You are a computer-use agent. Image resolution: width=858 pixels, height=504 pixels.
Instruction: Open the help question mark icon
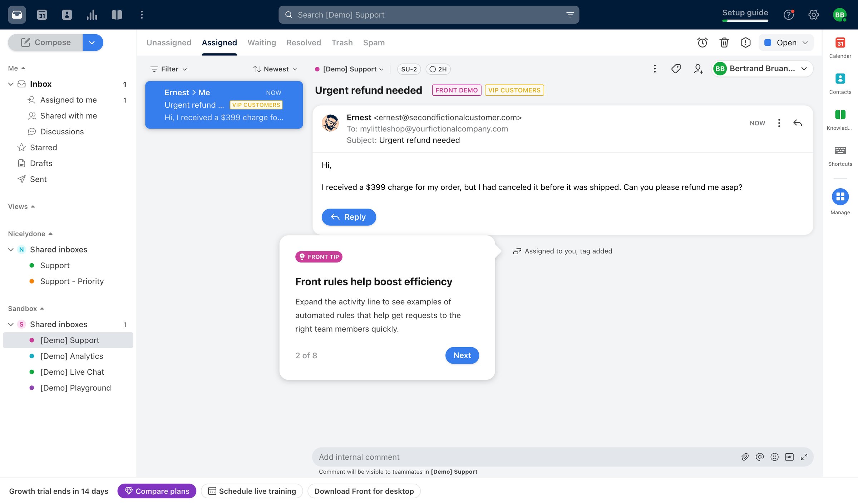(x=789, y=15)
